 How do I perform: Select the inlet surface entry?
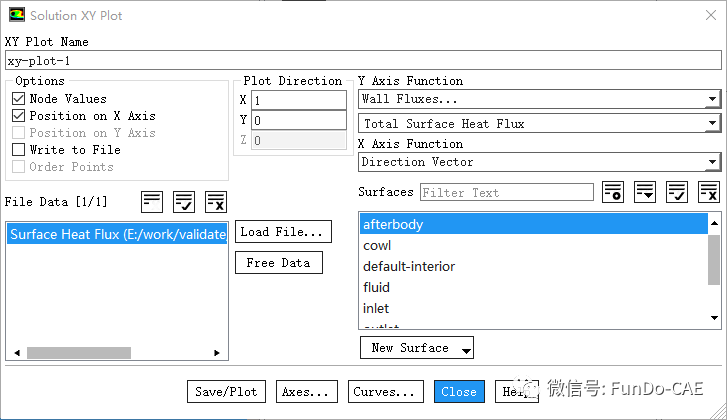pyautogui.click(x=376, y=308)
